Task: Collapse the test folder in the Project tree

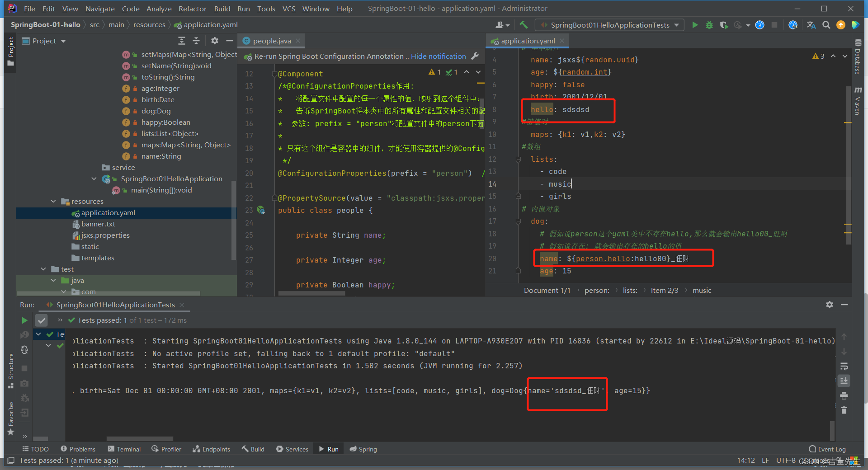Action: 43,269
